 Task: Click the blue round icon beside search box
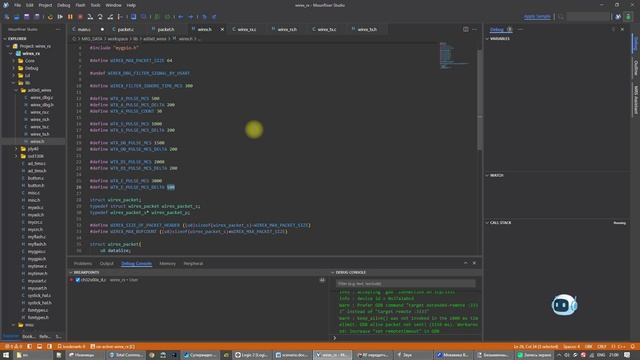618,17
